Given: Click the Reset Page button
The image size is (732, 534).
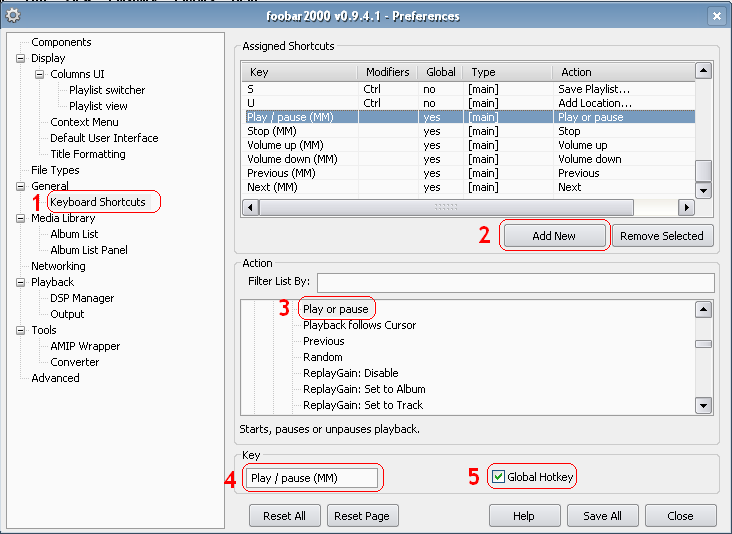Looking at the screenshot, I should click(362, 516).
